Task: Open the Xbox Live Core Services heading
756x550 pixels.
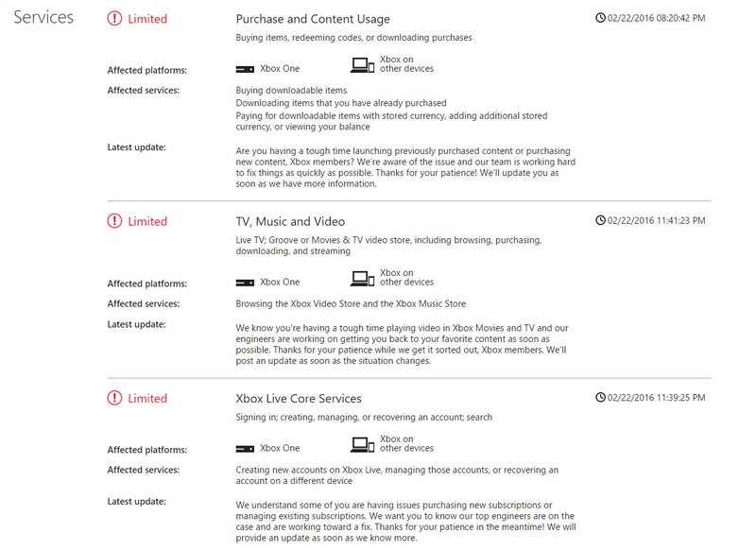Action: (299, 399)
